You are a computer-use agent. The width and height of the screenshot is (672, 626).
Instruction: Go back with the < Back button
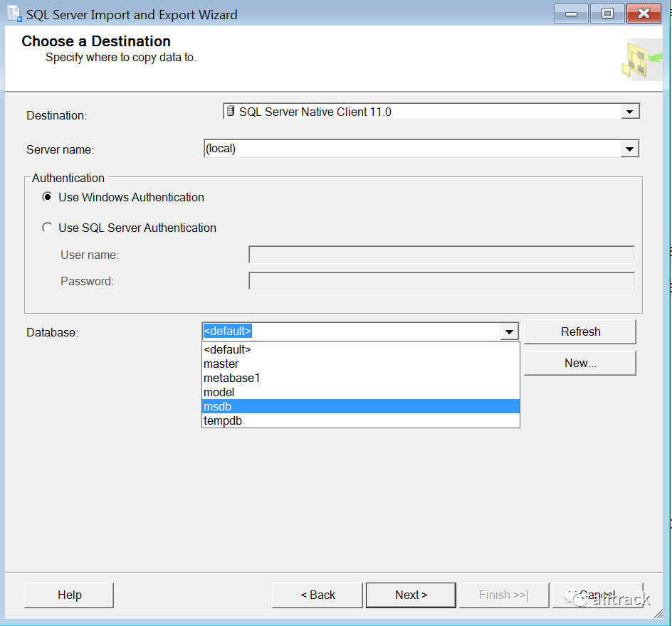tap(317, 595)
